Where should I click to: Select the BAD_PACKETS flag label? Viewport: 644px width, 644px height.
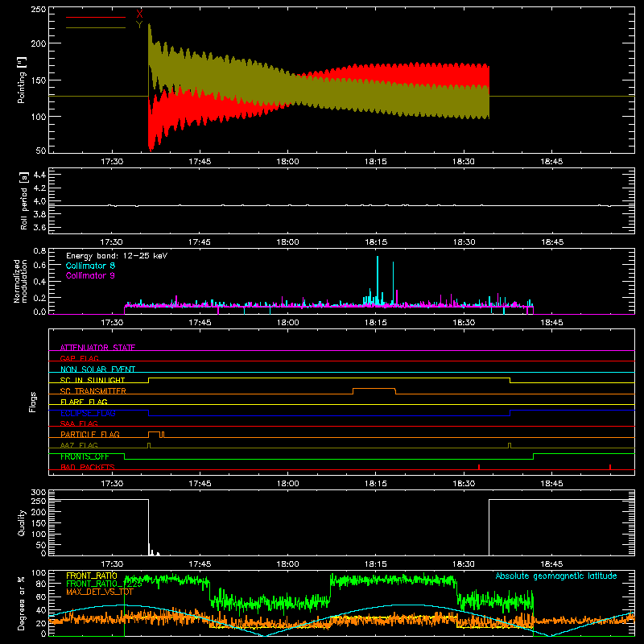pyautogui.click(x=88, y=467)
